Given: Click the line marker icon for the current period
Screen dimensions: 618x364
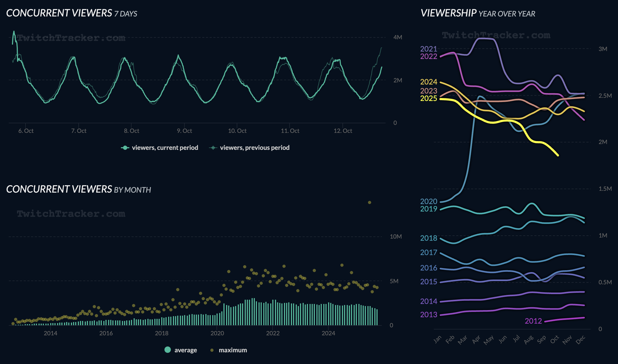Looking at the screenshot, I should pos(125,148).
